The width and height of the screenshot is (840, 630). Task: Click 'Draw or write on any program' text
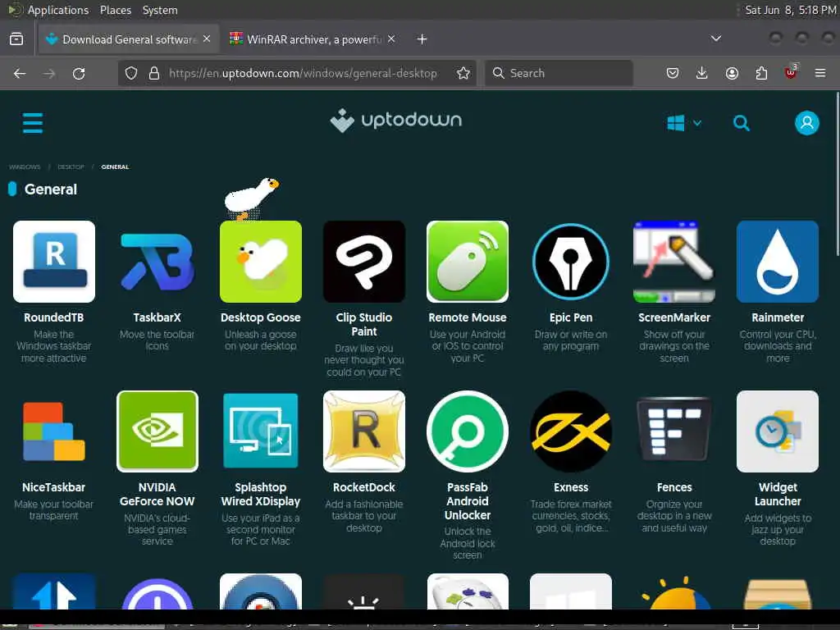(x=571, y=340)
